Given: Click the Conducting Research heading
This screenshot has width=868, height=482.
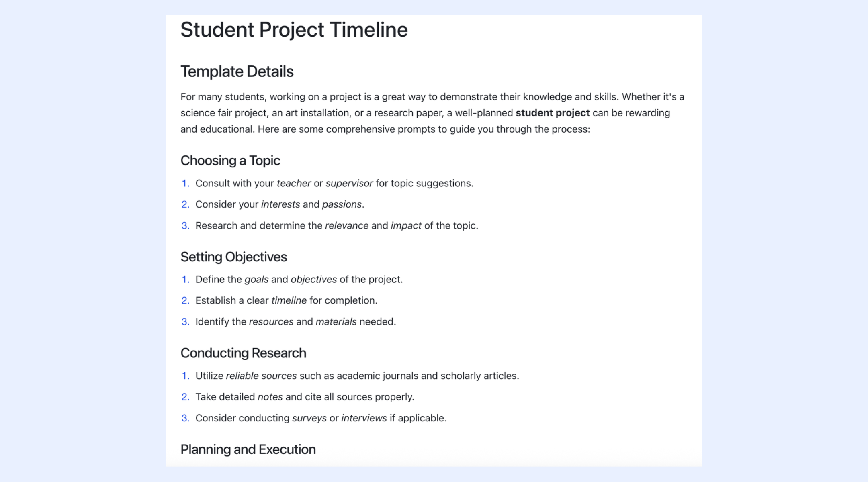Looking at the screenshot, I should pos(243,353).
